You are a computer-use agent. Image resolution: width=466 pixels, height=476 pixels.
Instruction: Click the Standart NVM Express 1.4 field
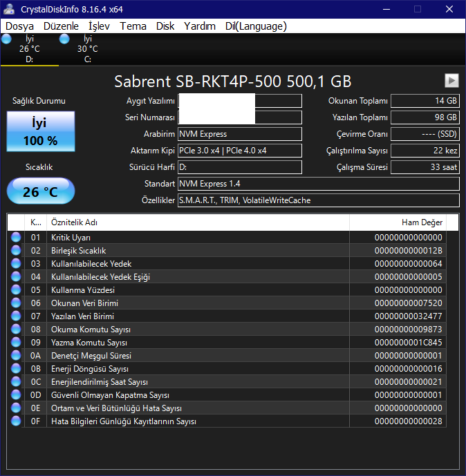click(x=318, y=184)
